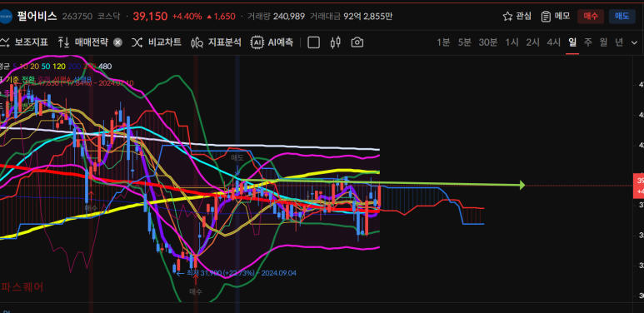The width and height of the screenshot is (644, 313).
Task: Remove the 매매전략 strategy with X icon
Action: tap(117, 42)
